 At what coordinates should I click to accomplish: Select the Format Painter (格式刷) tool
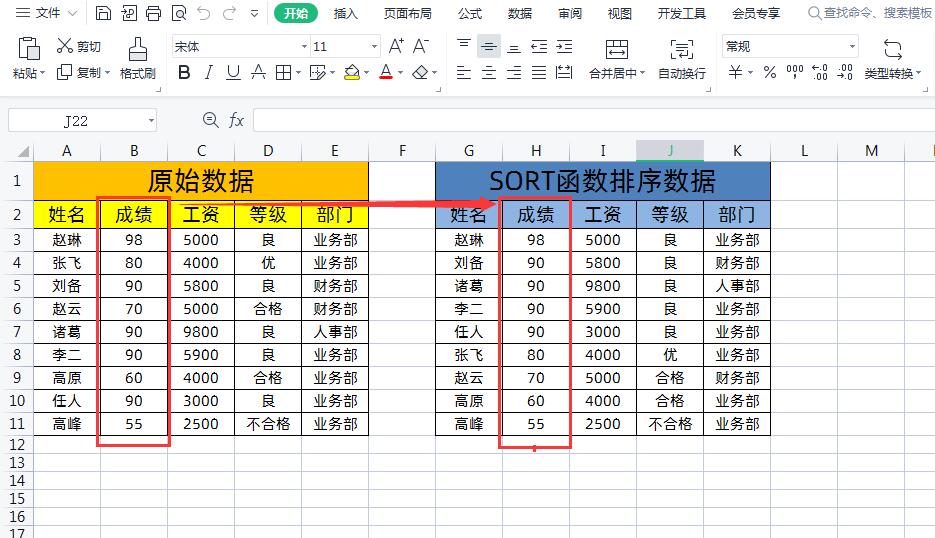pyautogui.click(x=138, y=58)
